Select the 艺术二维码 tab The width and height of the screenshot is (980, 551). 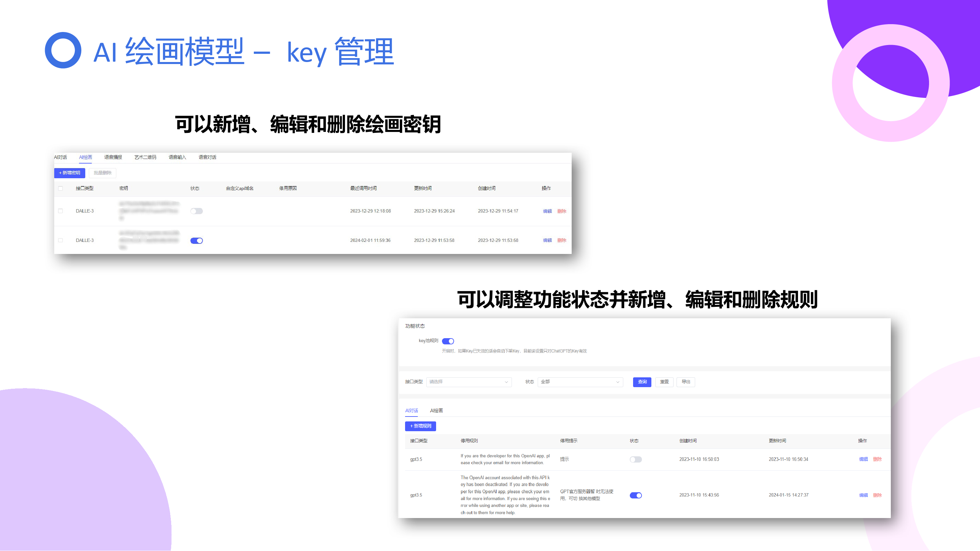pyautogui.click(x=145, y=157)
